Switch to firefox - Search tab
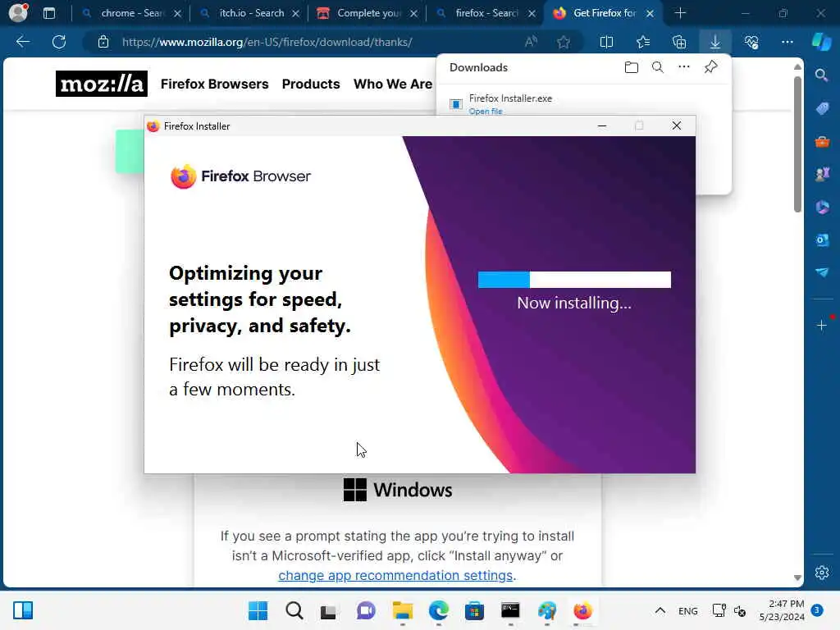Viewport: 840px width, 630px height. coord(486,13)
